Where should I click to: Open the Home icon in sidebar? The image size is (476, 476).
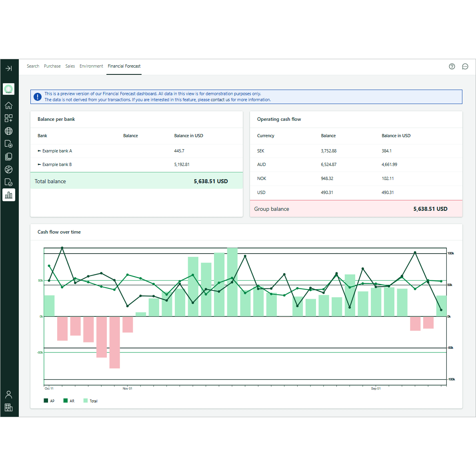tap(9, 106)
